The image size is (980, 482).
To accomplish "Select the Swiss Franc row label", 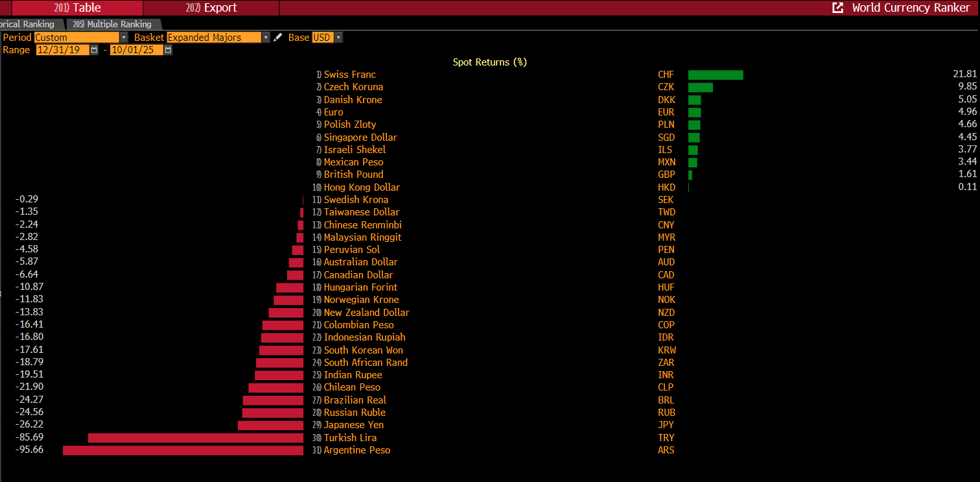I will coord(349,75).
